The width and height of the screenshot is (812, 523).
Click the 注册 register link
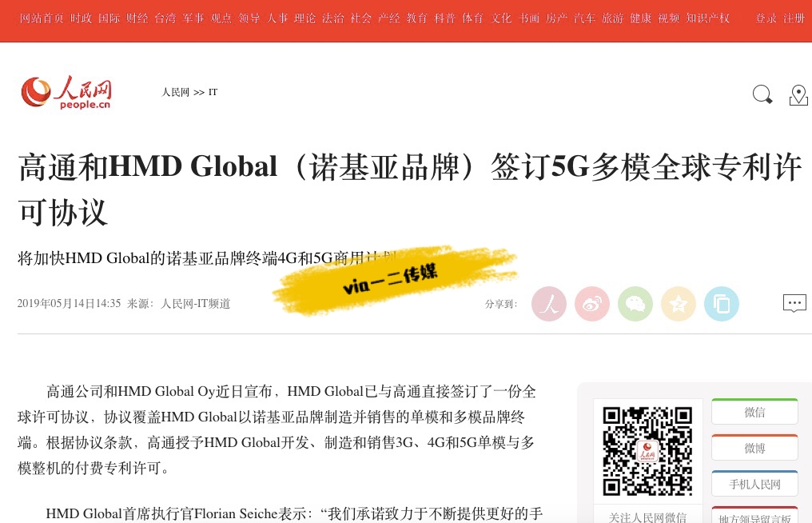(794, 18)
